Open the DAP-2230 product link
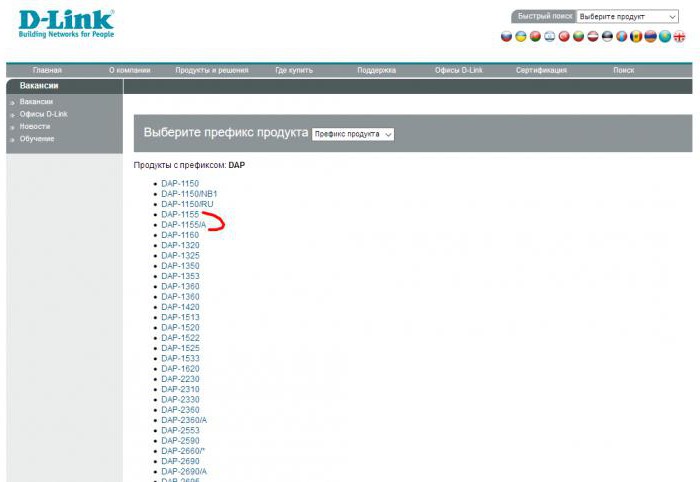This screenshot has width=700, height=482. click(180, 378)
